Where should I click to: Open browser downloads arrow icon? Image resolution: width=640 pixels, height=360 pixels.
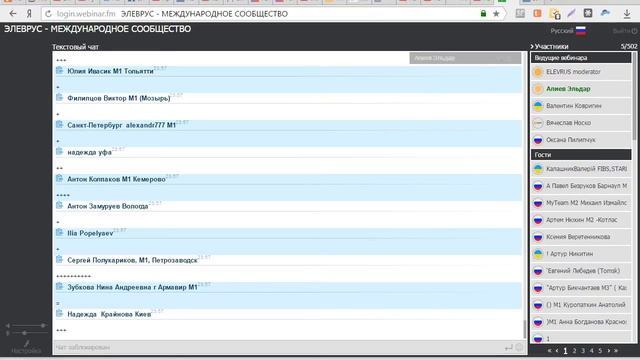[x=627, y=13]
